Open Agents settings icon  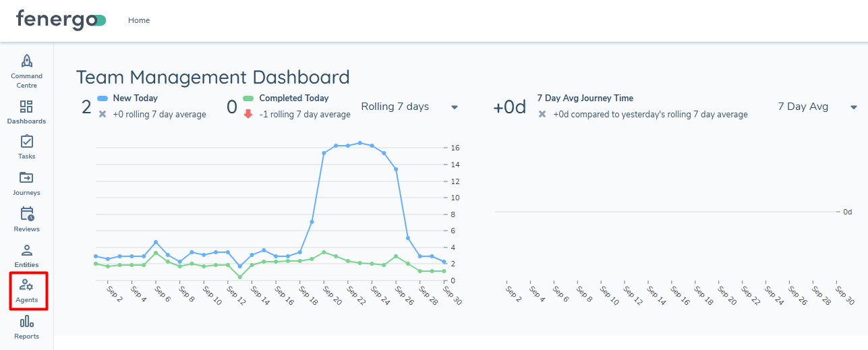tap(26, 285)
